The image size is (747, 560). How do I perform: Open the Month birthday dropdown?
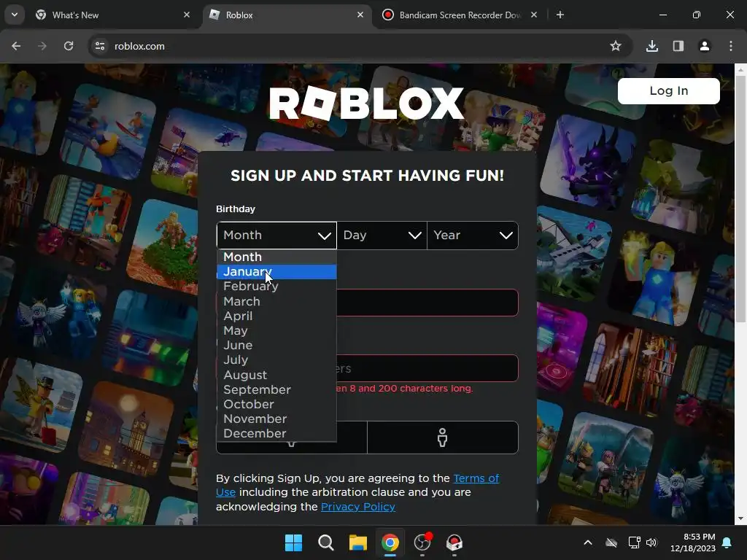click(276, 236)
